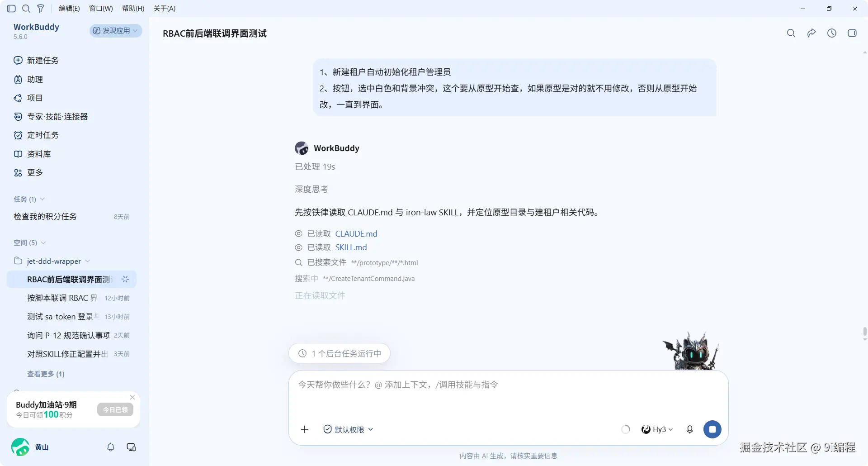Screen dimensions: 868x466
Task: Expand the 默认权限 permission dropdown
Action: click(349, 429)
